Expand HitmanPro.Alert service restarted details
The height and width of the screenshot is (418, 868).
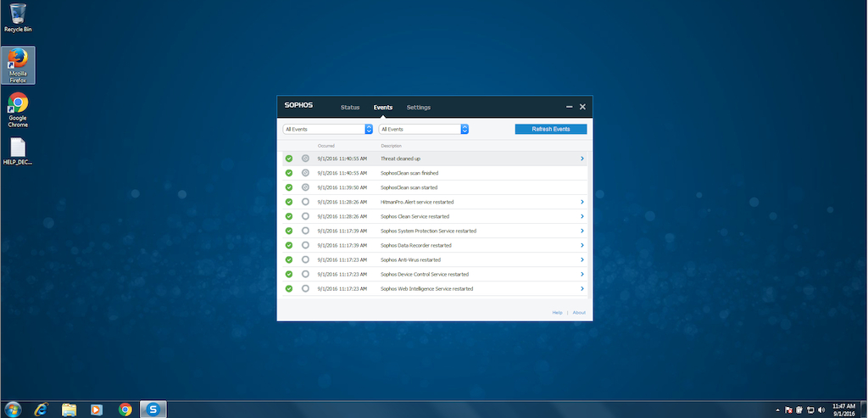click(582, 202)
